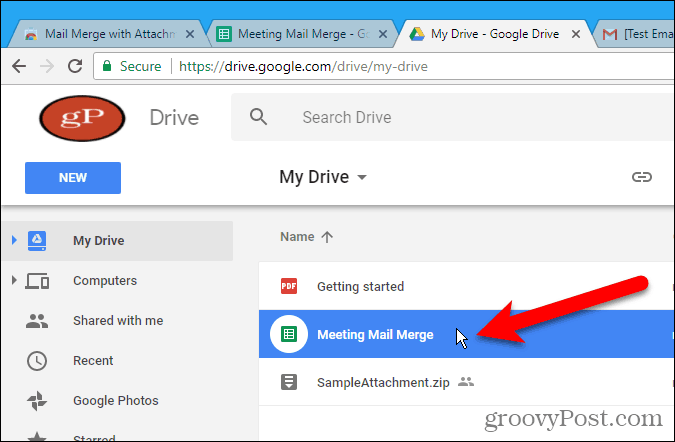Click the gP account logo
This screenshot has width=675, height=442.
(x=82, y=118)
